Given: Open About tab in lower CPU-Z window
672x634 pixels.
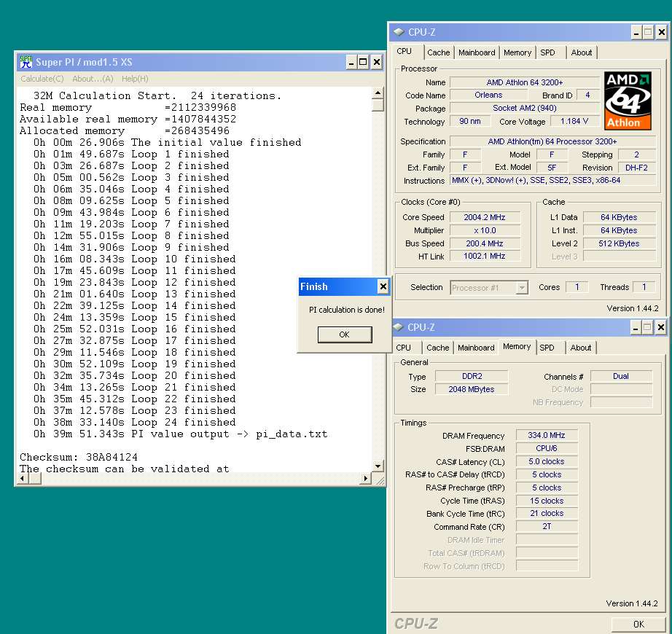Looking at the screenshot, I should (581, 348).
